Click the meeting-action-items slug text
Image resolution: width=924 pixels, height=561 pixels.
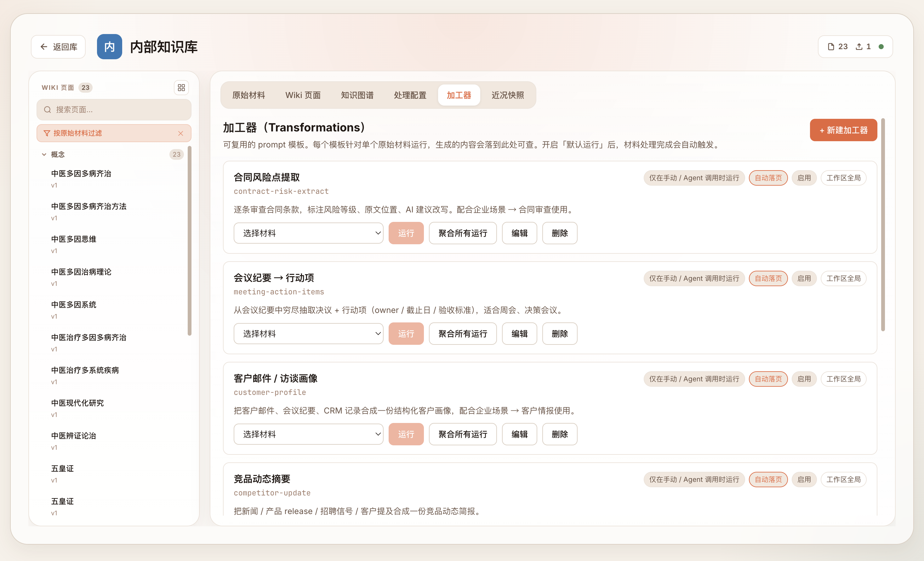(x=279, y=292)
